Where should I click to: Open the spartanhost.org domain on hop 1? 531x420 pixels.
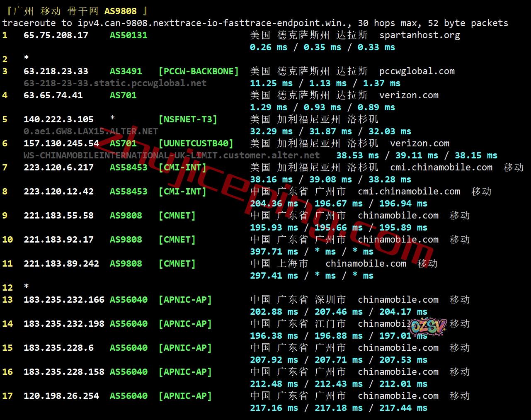tap(419, 35)
